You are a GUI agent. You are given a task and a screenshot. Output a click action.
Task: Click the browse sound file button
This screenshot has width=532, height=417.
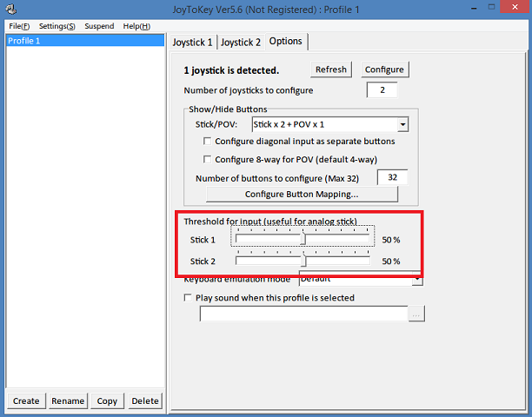[416, 314]
